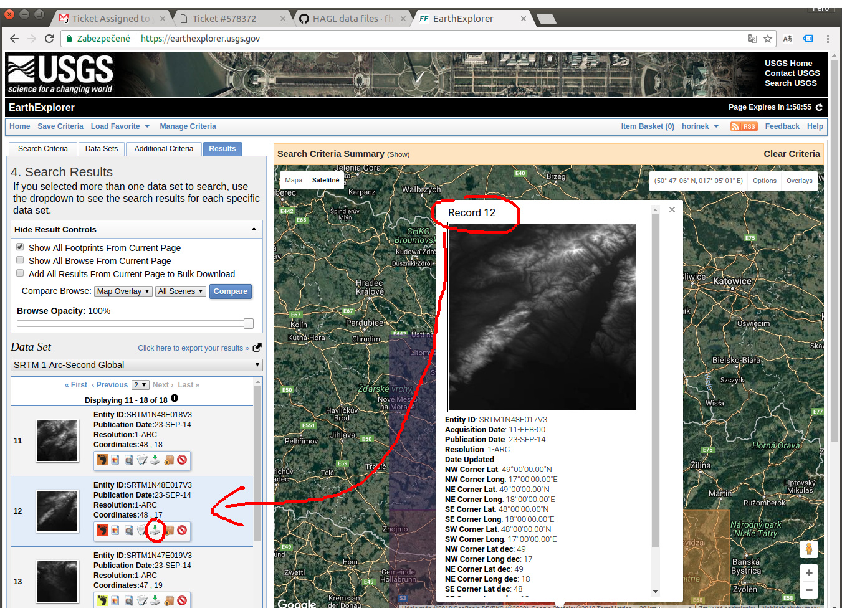
Task: Open download options for record 12
Action: click(x=155, y=531)
